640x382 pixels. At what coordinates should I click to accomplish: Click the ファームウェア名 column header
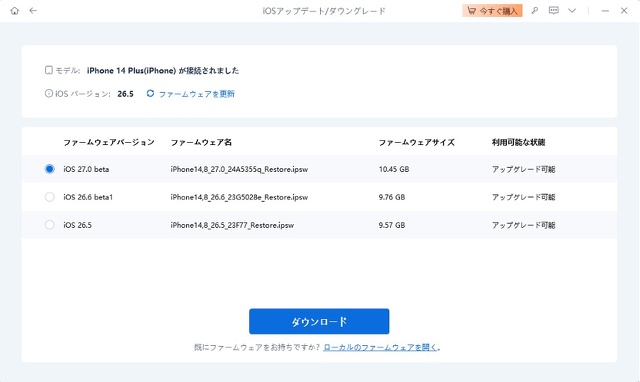(x=201, y=142)
